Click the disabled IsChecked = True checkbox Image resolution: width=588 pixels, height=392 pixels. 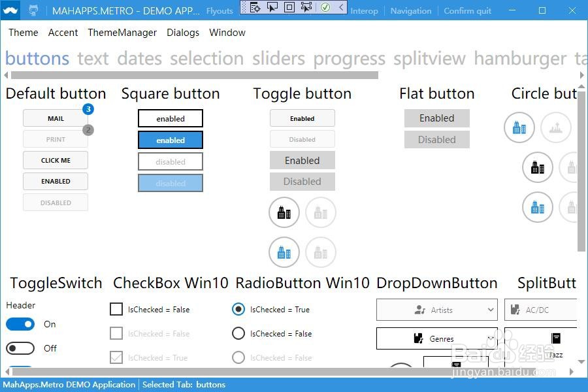(x=116, y=357)
